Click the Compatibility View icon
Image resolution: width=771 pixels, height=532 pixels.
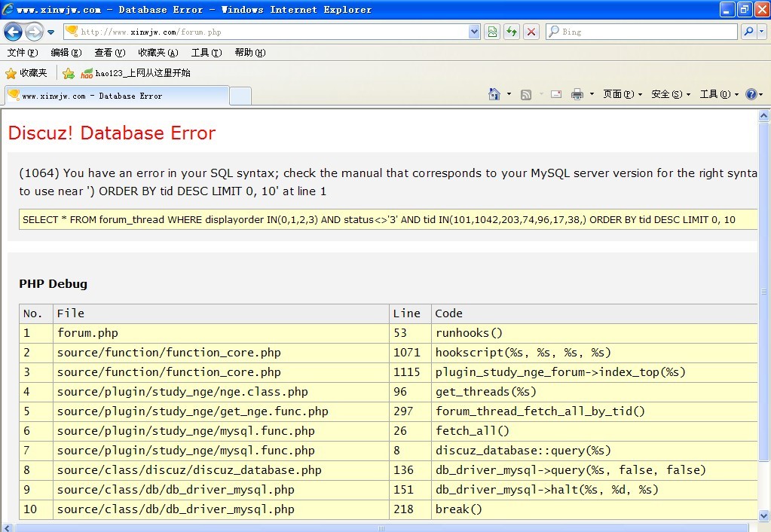click(x=492, y=32)
